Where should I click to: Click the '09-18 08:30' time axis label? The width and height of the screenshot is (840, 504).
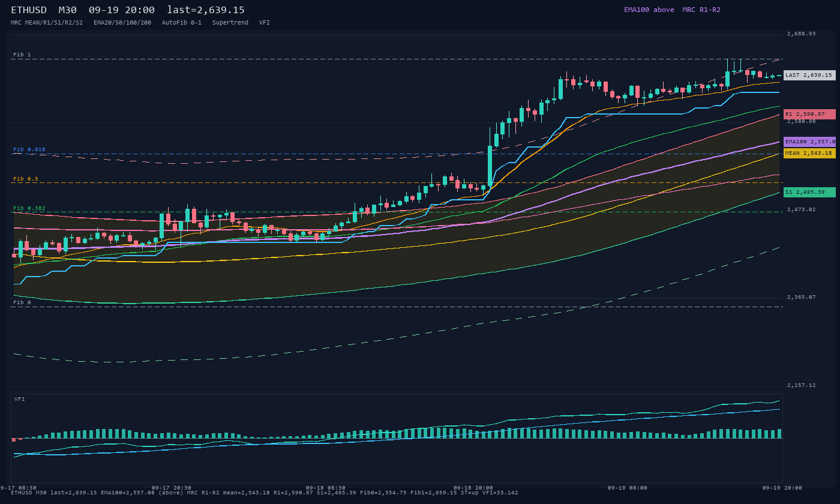click(x=326, y=488)
